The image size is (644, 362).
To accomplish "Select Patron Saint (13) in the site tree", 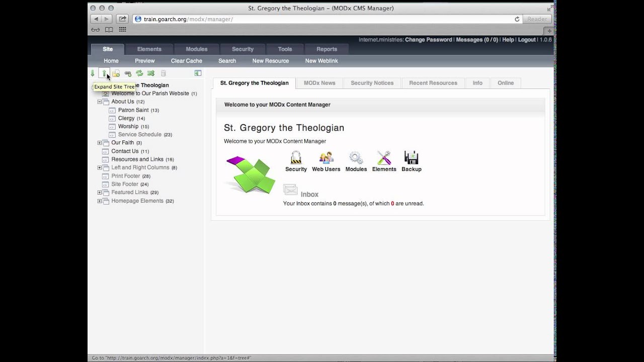I will pos(138,110).
